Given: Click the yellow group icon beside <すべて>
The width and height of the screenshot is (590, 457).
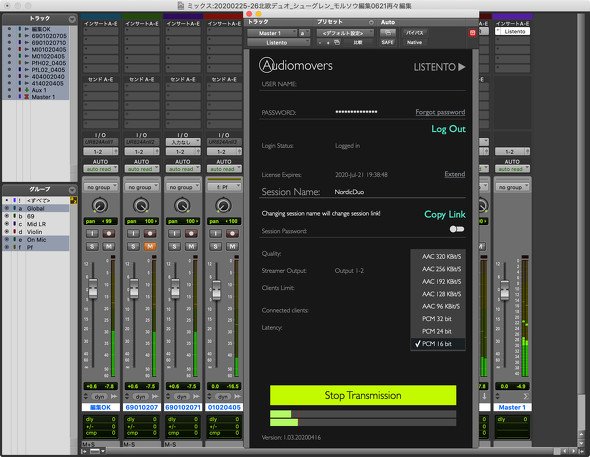Looking at the screenshot, I should (73, 200).
